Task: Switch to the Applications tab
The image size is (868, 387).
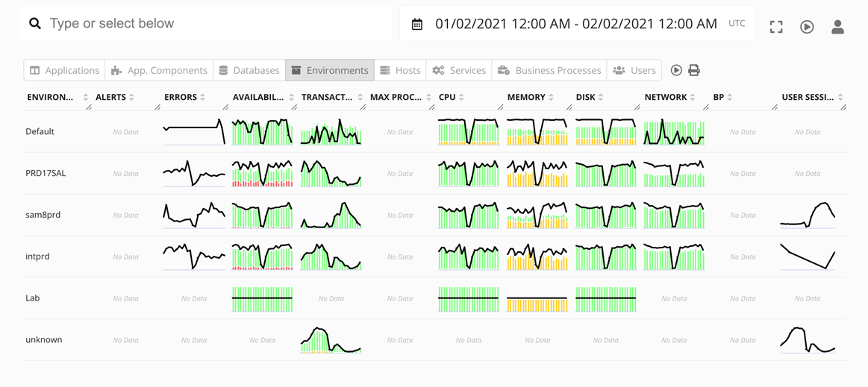Action: (65, 70)
